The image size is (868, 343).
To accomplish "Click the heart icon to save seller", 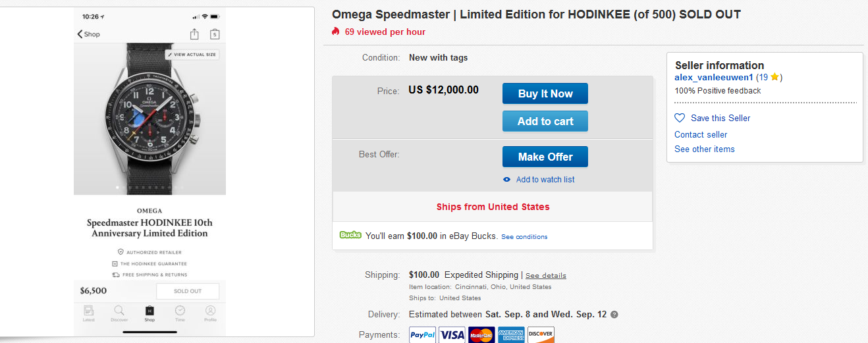I will (x=680, y=118).
